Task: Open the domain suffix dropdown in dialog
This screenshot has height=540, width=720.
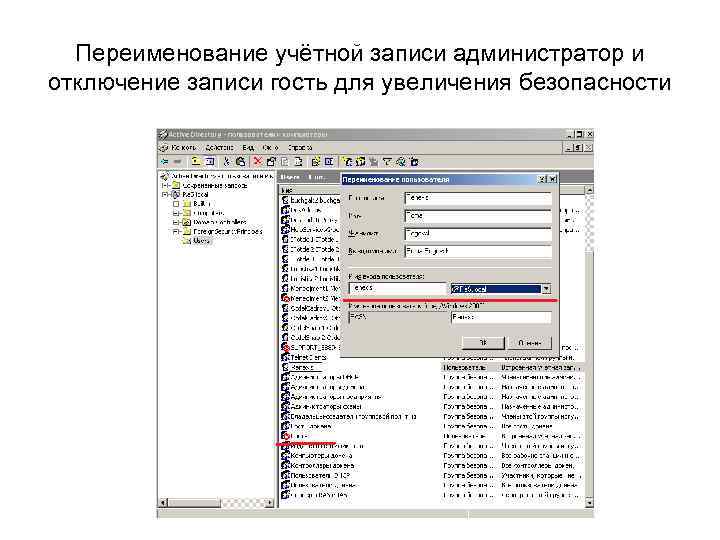Action: 546,289
